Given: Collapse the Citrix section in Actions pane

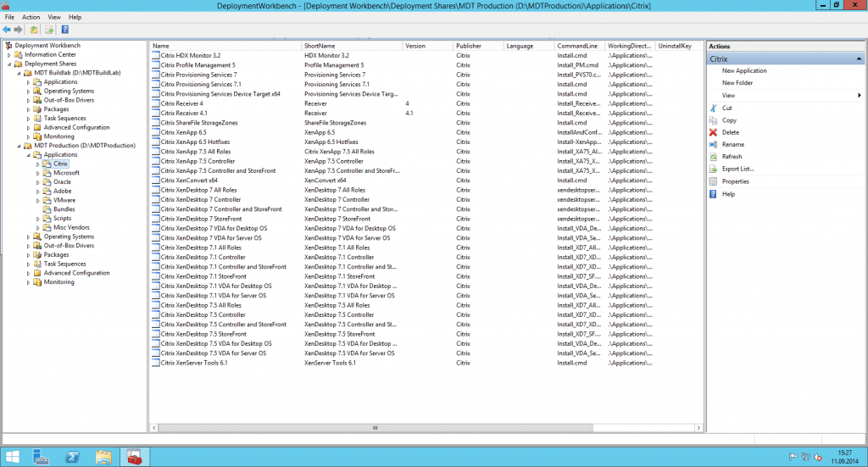Looking at the screenshot, I should pyautogui.click(x=860, y=59).
